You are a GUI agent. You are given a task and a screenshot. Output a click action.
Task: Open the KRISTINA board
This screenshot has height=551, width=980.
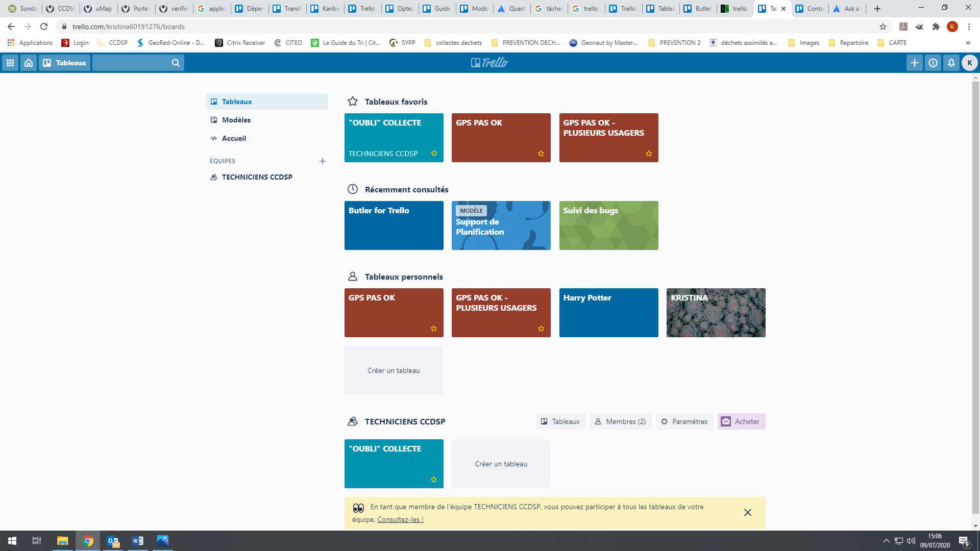(716, 313)
